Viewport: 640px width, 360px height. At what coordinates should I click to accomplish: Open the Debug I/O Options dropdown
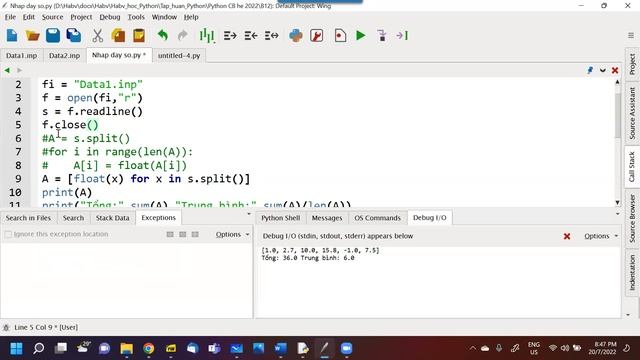coord(601,236)
